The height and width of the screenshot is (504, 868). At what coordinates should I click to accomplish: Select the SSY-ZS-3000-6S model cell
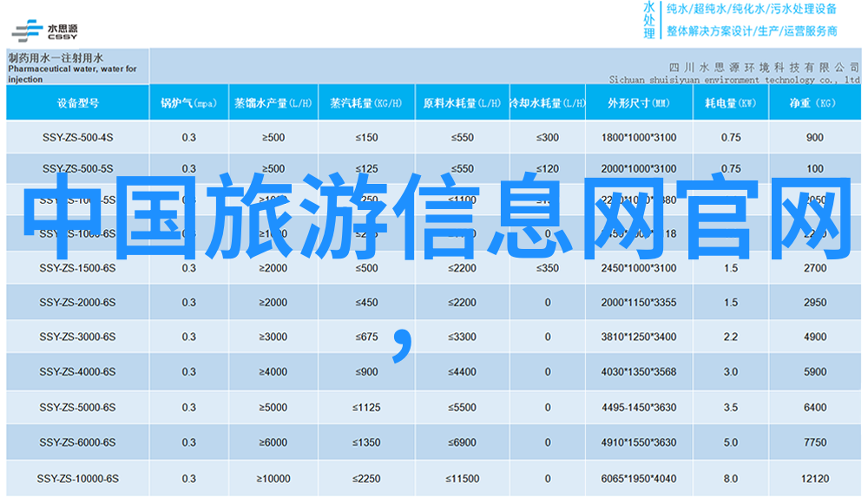coord(77,337)
